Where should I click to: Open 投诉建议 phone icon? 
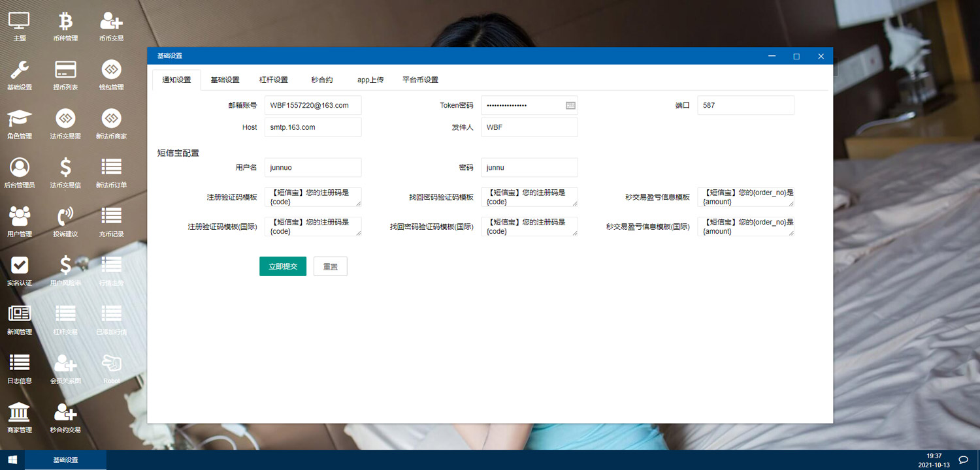point(65,216)
